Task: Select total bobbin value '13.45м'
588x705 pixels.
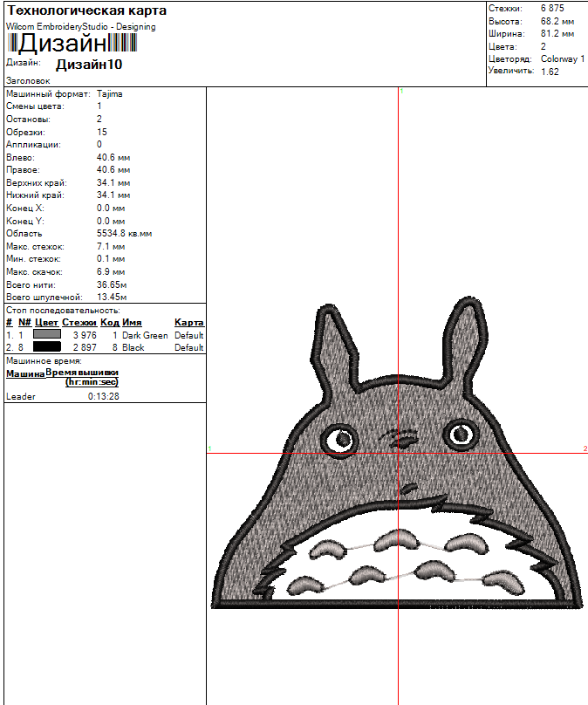Action: (x=112, y=298)
